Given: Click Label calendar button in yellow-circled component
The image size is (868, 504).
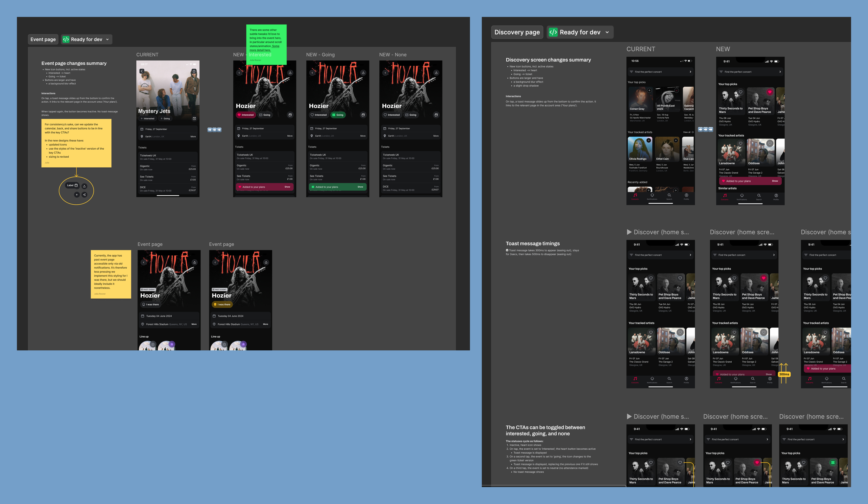Looking at the screenshot, I should pyautogui.click(x=72, y=185).
